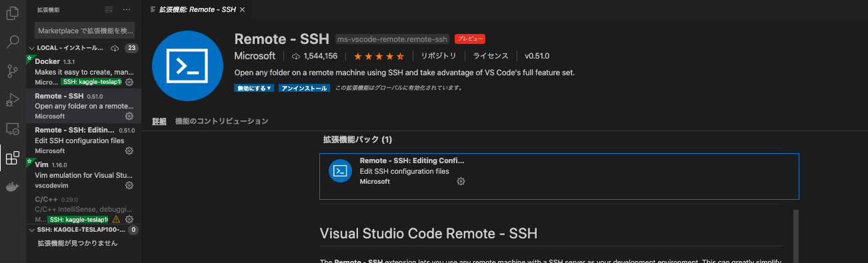This screenshot has height=263, width=868.
Task: Select Remote - SSH: Editing in sidebar list
Action: [x=84, y=140]
